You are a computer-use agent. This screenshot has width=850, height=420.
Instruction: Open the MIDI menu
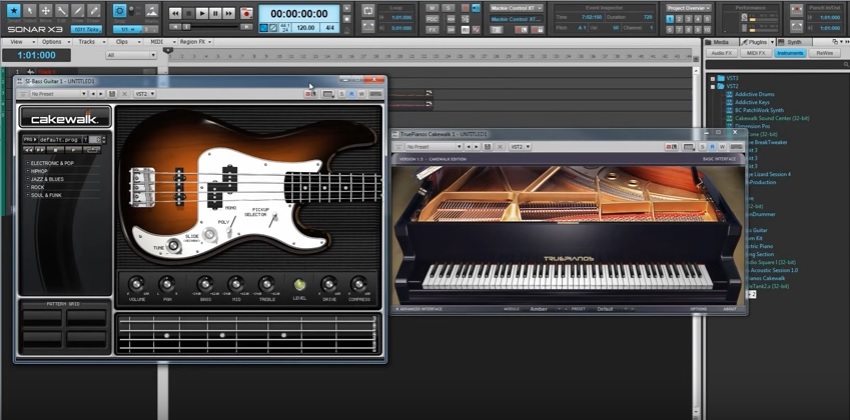pos(158,42)
